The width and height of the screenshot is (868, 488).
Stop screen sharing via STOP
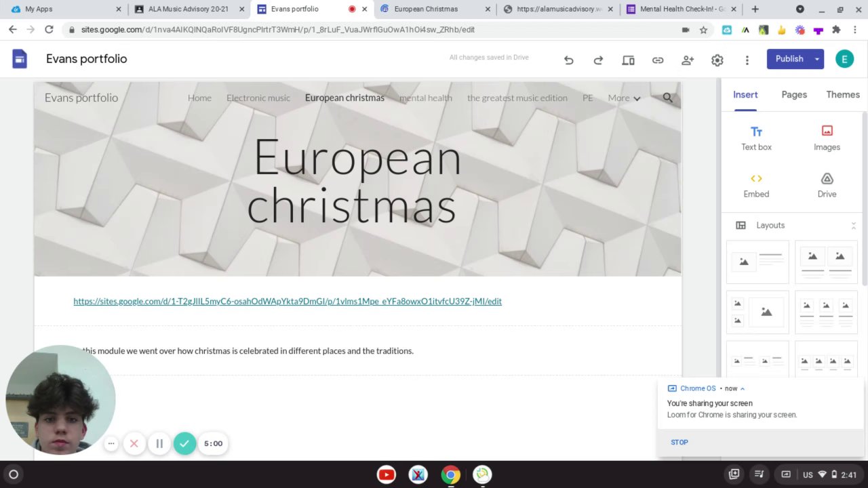click(x=679, y=443)
